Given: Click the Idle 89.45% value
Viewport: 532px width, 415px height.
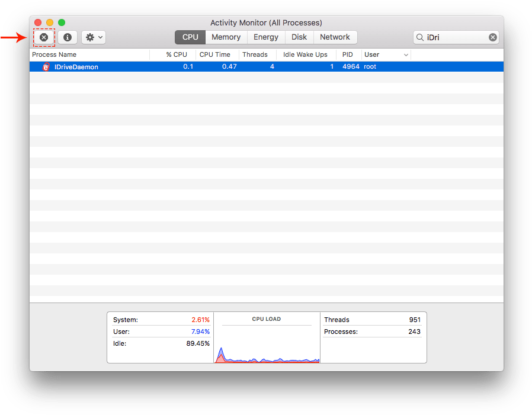Looking at the screenshot, I should click(198, 343).
